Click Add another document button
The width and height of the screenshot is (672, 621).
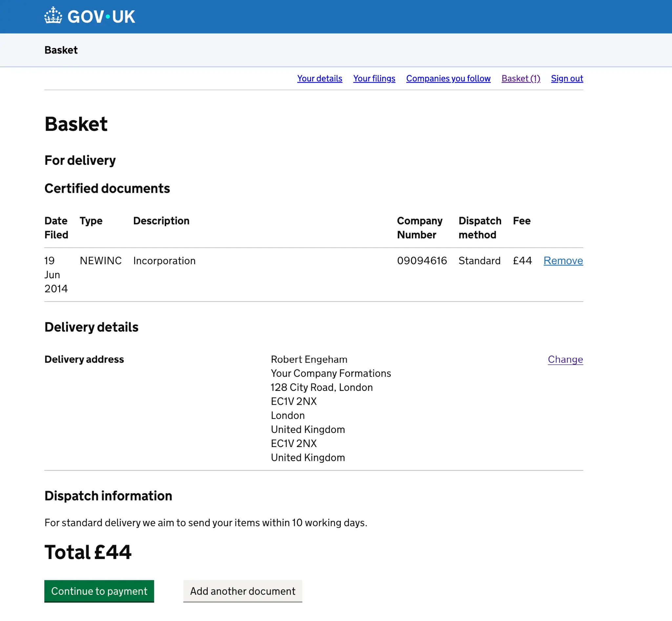(x=242, y=591)
